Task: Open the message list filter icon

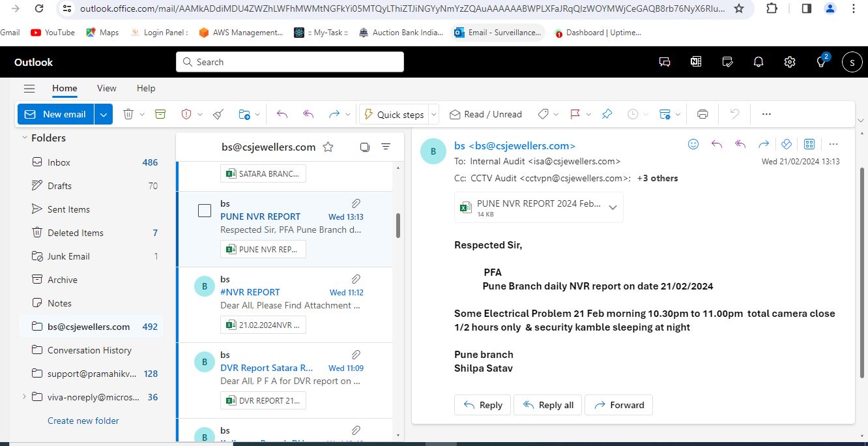Action: (386, 147)
